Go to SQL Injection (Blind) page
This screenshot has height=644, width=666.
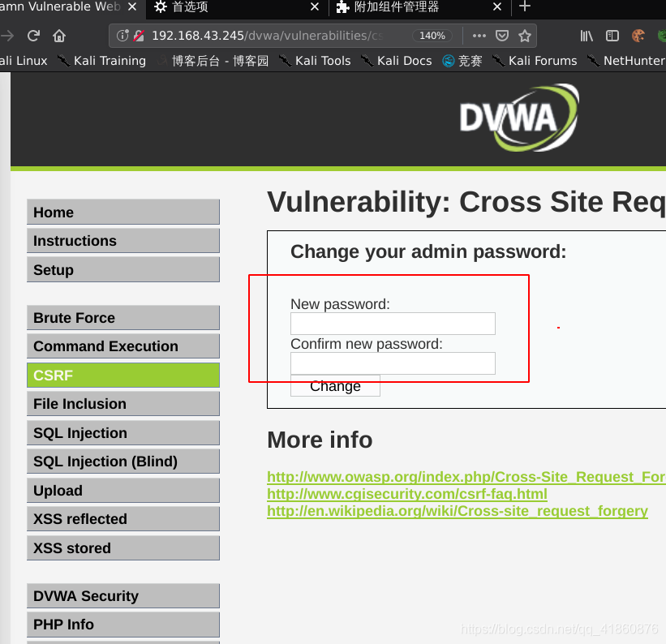[x=123, y=462]
